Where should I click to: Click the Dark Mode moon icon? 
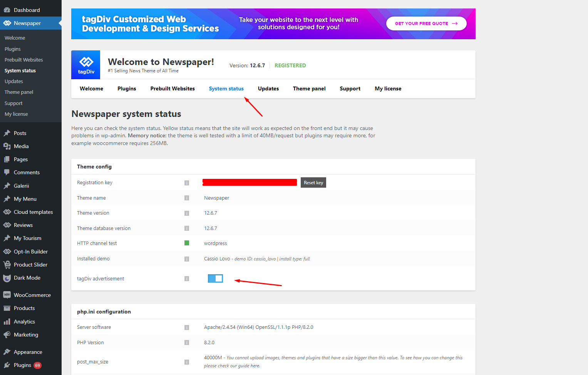[7, 278]
